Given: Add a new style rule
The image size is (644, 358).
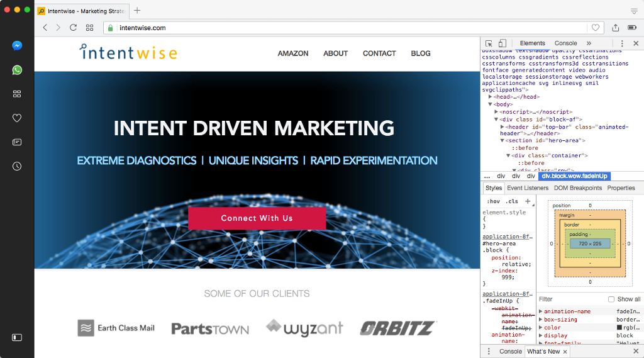Looking at the screenshot, I should [x=528, y=201].
